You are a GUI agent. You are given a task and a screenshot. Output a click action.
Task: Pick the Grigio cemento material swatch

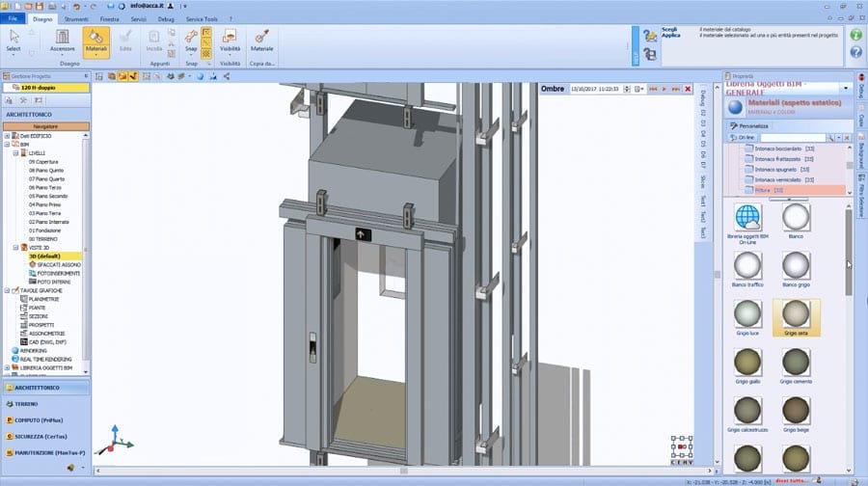coord(796,365)
